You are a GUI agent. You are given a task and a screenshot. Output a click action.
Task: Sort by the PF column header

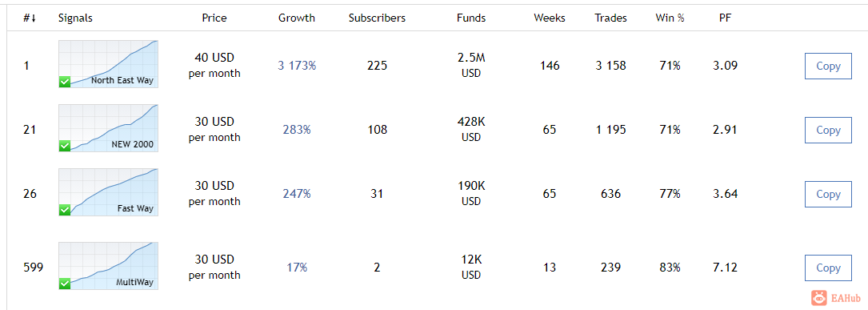(725, 18)
